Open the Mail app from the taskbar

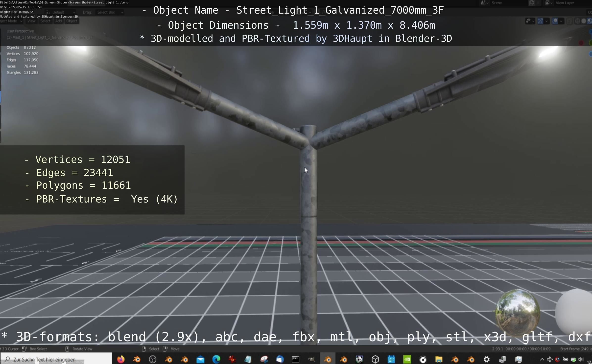coord(200,359)
